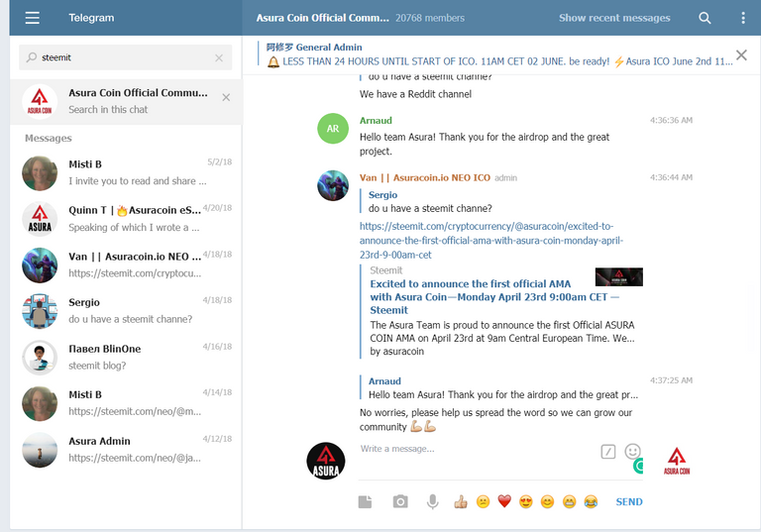
Task: Record voice message with the microphone icon
Action: click(432, 502)
